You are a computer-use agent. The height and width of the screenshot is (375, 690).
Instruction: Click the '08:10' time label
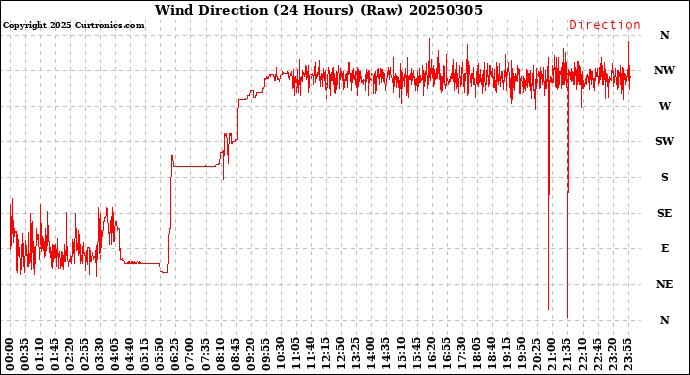(220, 354)
